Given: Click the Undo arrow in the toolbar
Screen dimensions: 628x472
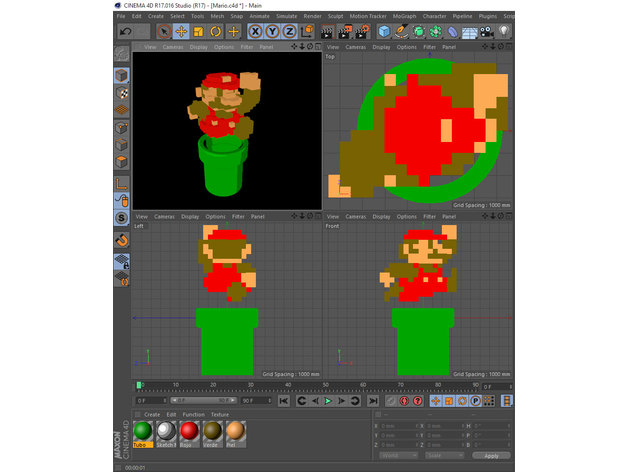Looking at the screenshot, I should point(125,31).
